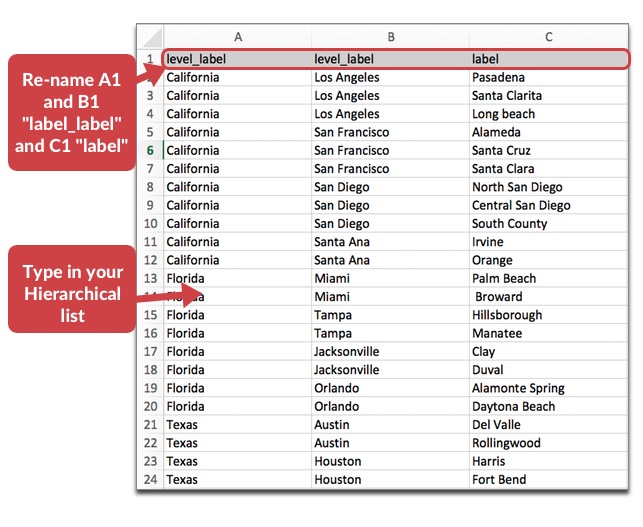This screenshot has width=643, height=527.
Task: Click the select-all corner triangle
Action: click(x=151, y=37)
